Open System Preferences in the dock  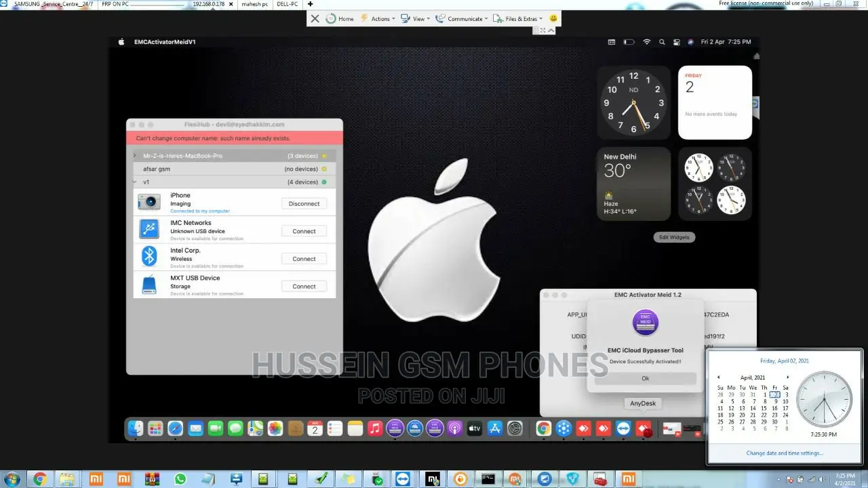click(x=515, y=428)
